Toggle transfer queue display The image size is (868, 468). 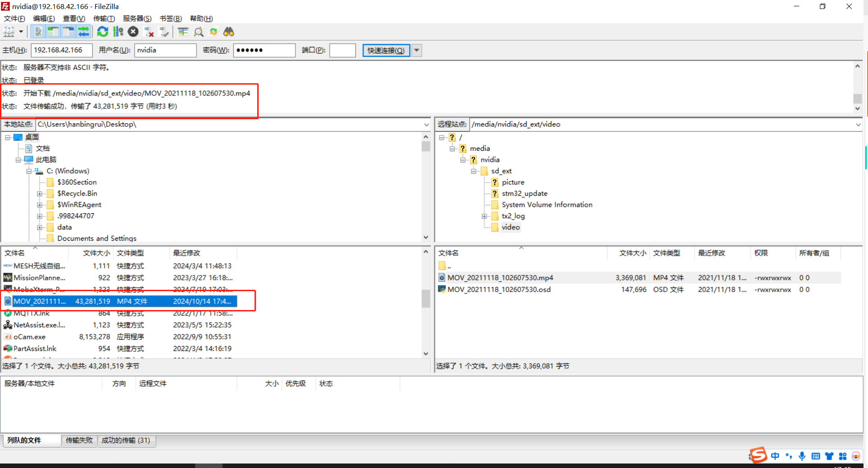tap(84, 32)
